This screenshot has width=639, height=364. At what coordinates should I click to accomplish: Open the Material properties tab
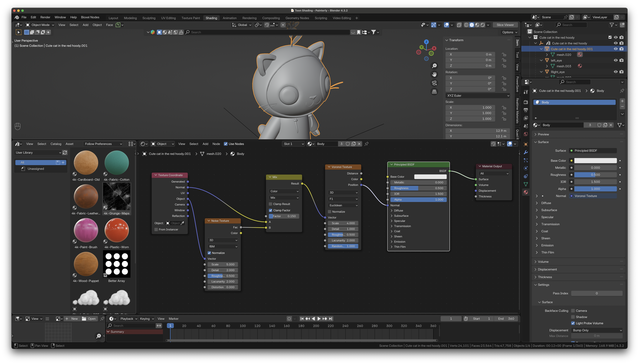[x=526, y=192]
